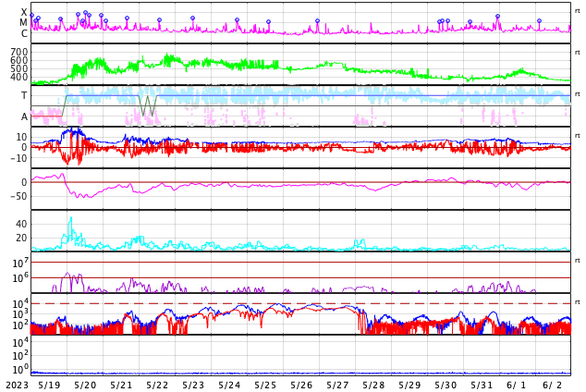Click the 5/19 date label
The width and height of the screenshot is (586, 392).
coord(49,385)
